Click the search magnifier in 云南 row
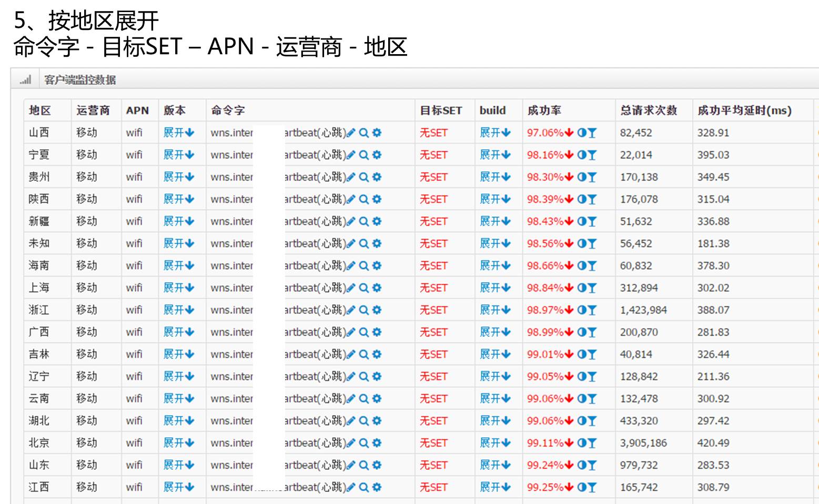This screenshot has height=504, width=819. (363, 399)
